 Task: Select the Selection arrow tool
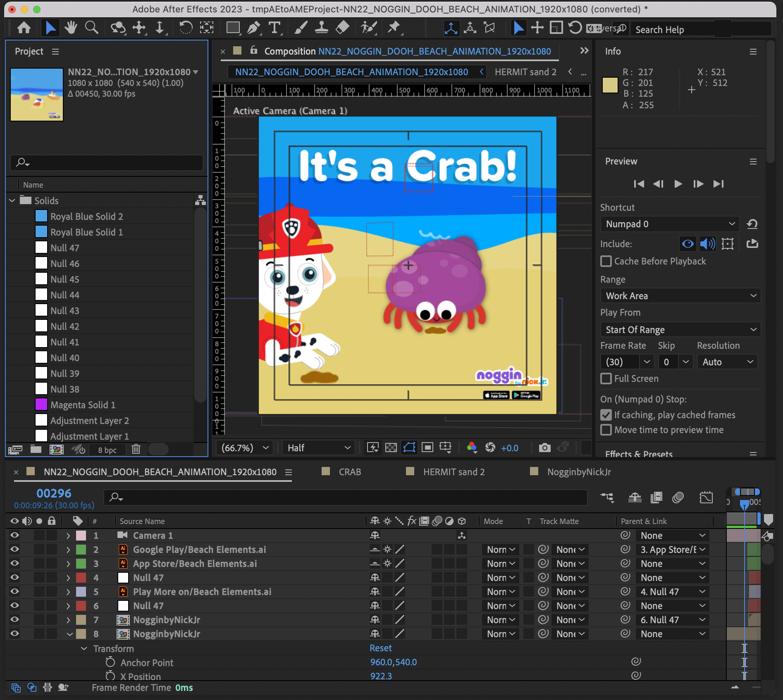[50, 28]
